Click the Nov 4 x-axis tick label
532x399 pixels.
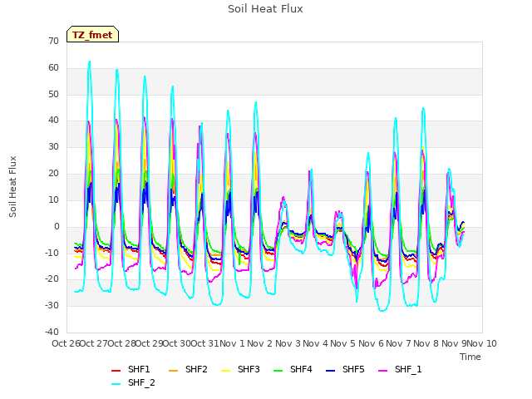coord(316,343)
